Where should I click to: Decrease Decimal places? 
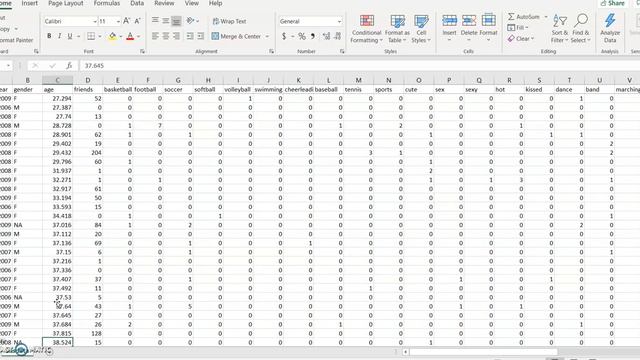[337, 36]
